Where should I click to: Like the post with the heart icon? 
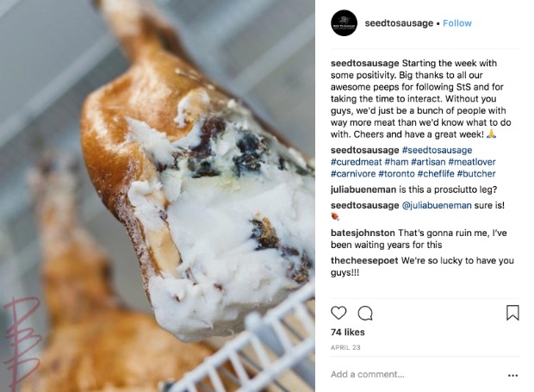338,313
